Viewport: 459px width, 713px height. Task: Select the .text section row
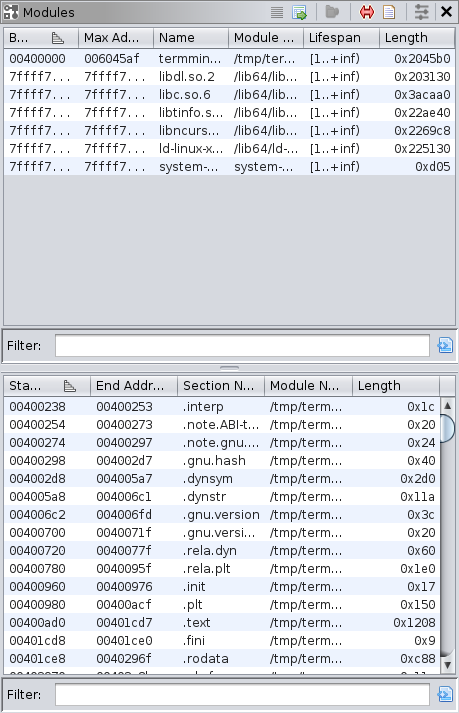[222, 623]
